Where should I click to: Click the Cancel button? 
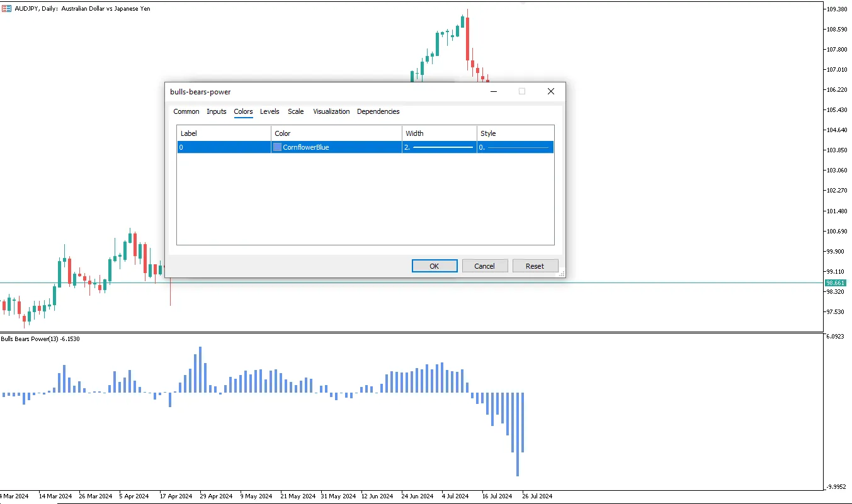coord(484,266)
